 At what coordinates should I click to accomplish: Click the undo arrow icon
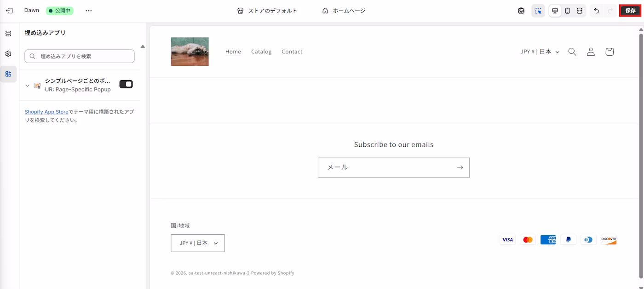point(596,11)
